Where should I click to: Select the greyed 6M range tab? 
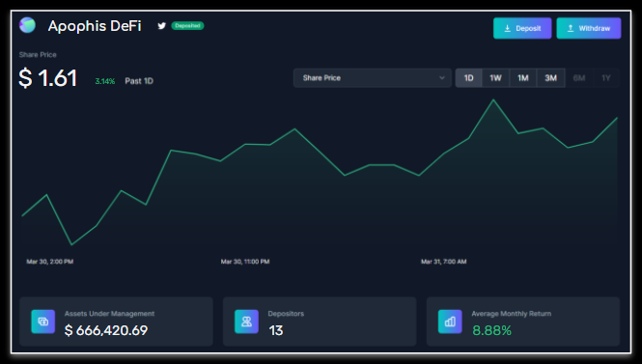pos(579,78)
